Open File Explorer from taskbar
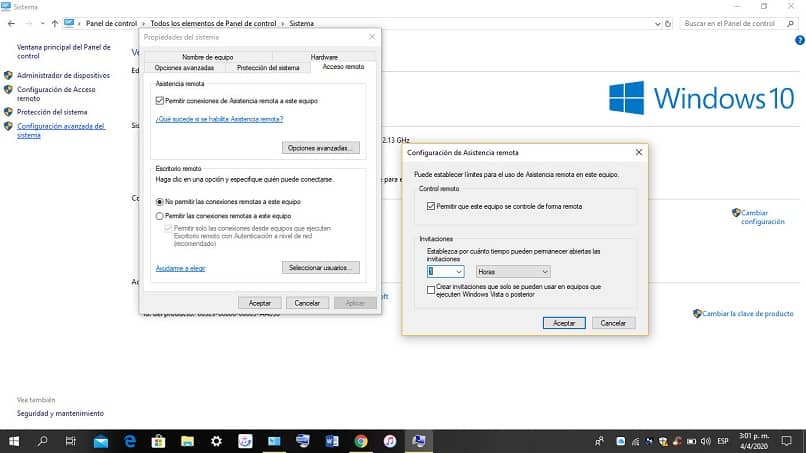The height and width of the screenshot is (453, 806). [187, 441]
